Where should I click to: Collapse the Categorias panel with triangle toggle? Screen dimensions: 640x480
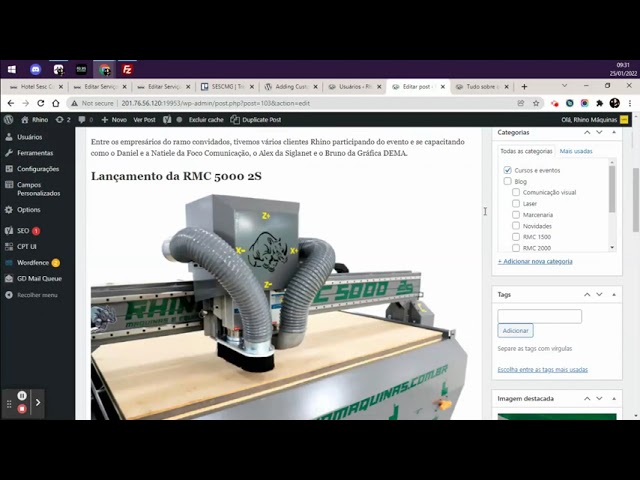614,133
